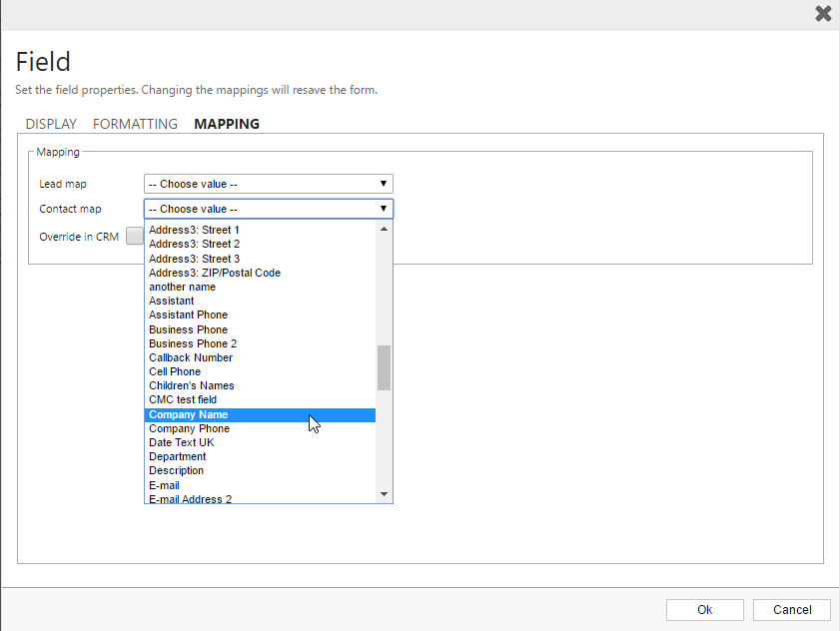Choose the Department option

tap(178, 456)
